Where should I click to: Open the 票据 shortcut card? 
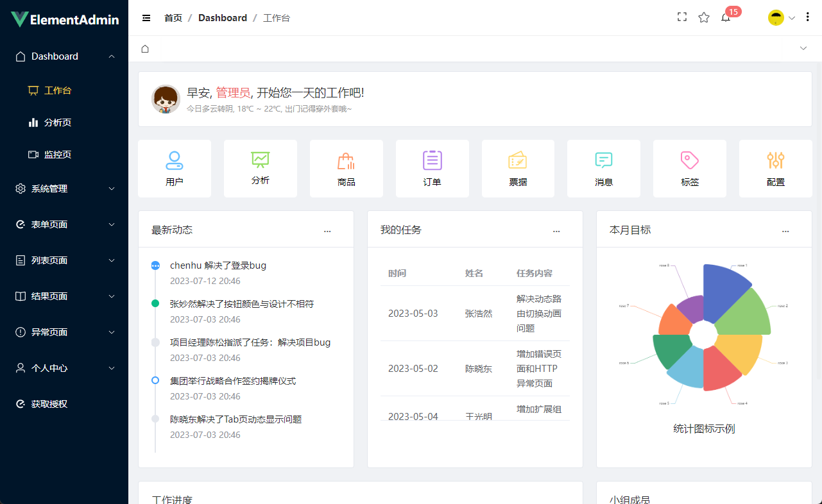coord(518,169)
